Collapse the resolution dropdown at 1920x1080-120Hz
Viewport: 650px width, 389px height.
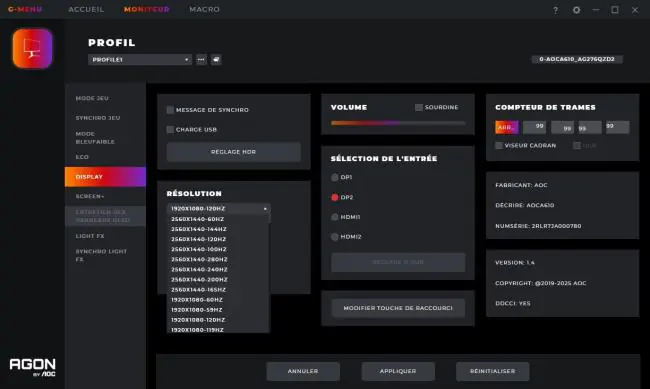click(x=218, y=209)
